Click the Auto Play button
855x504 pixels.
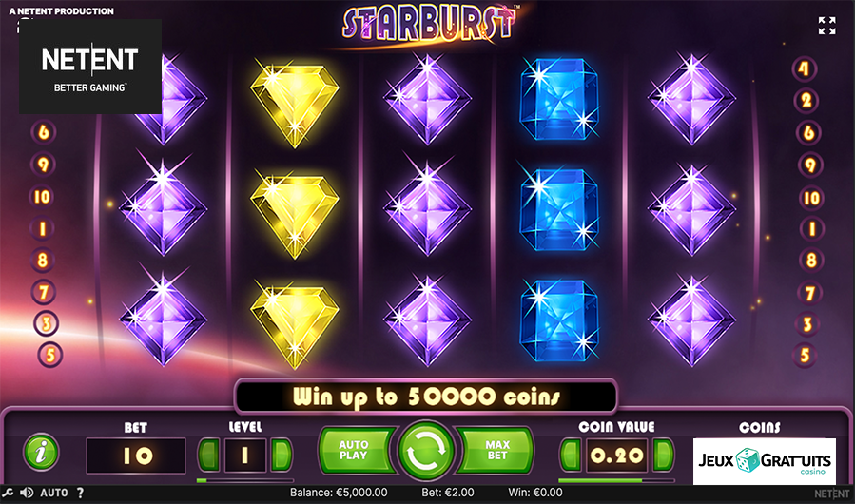click(x=358, y=451)
